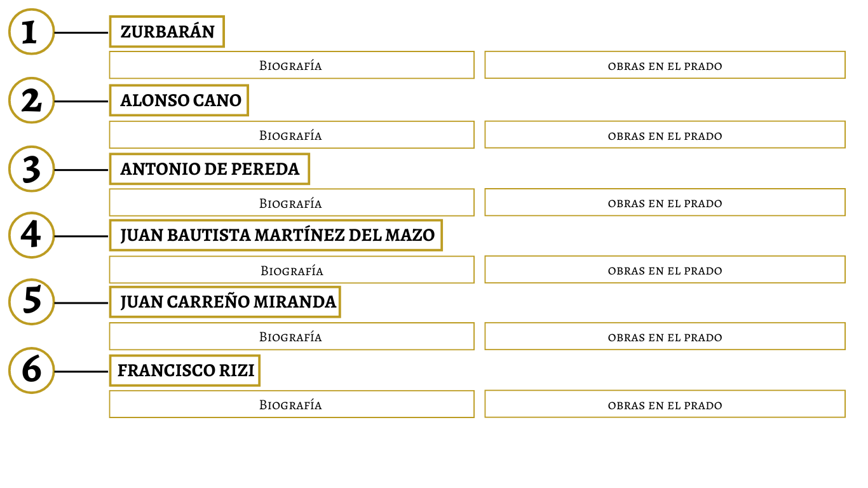Image resolution: width=868 pixels, height=488 pixels.
Task: View Martínez del Mazo's obras en el Prado
Action: coord(665,269)
